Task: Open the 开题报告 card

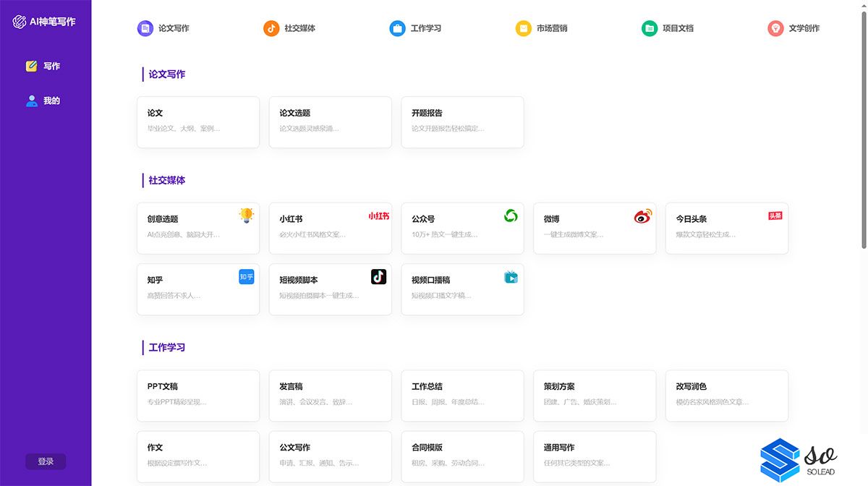Action: tap(463, 122)
